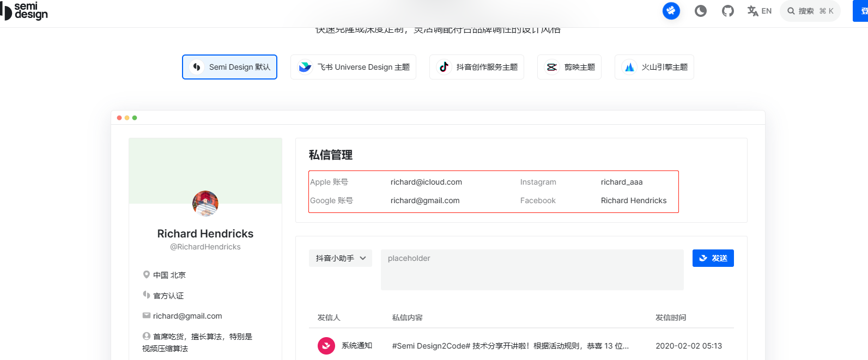Click the CapCut 剪映 theme icon
The height and width of the screenshot is (360, 868).
[x=552, y=67]
